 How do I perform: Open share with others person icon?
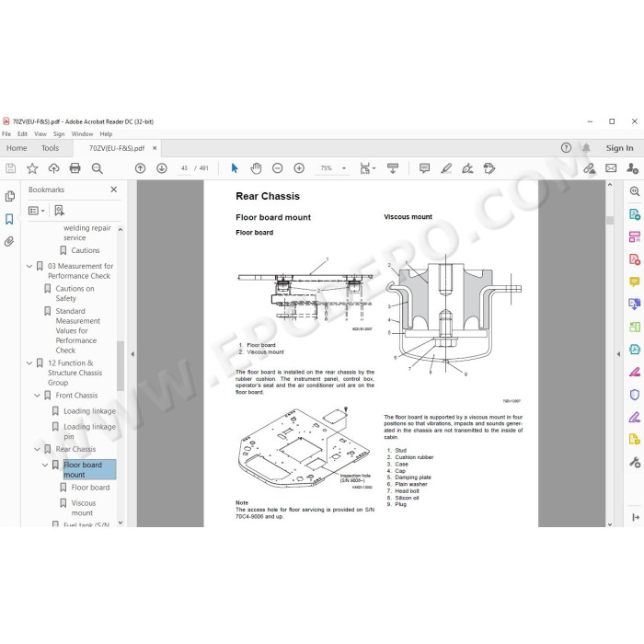632,168
